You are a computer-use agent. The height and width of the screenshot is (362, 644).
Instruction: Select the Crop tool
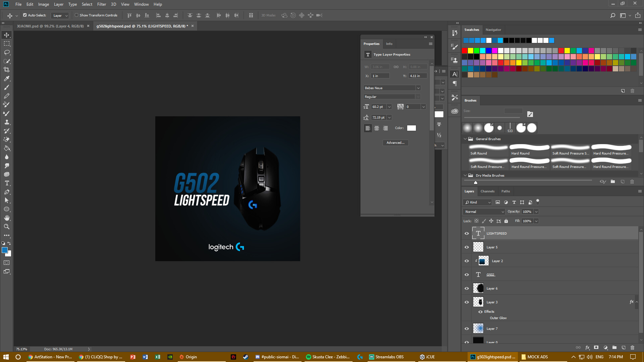coord(6,70)
